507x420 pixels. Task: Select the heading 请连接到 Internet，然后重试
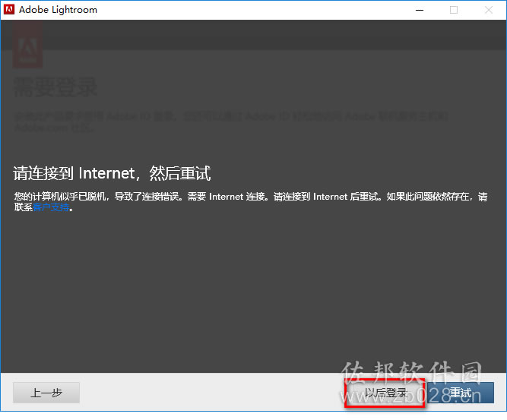pos(112,173)
